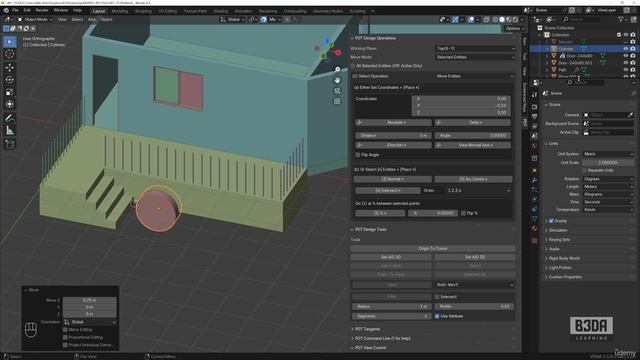This screenshot has width=640, height=360.
Task: Adjust the Unit Scale value field
Action: click(x=608, y=162)
